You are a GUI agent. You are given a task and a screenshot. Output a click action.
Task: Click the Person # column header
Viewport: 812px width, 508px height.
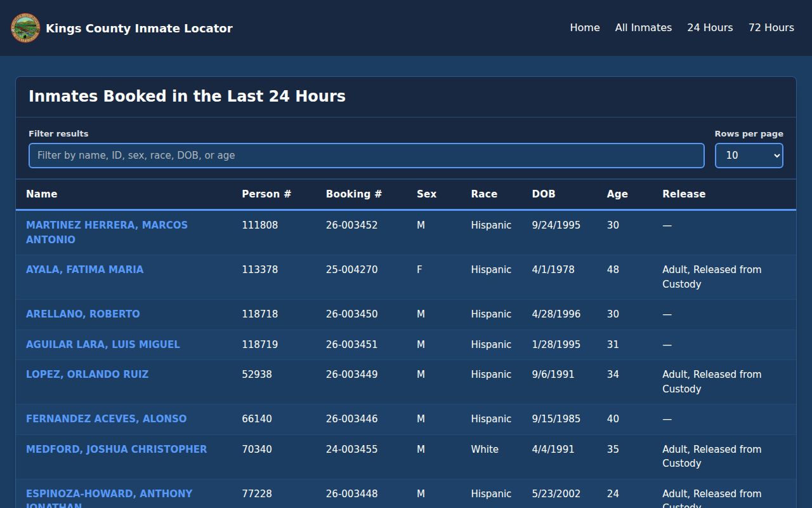[x=266, y=194]
